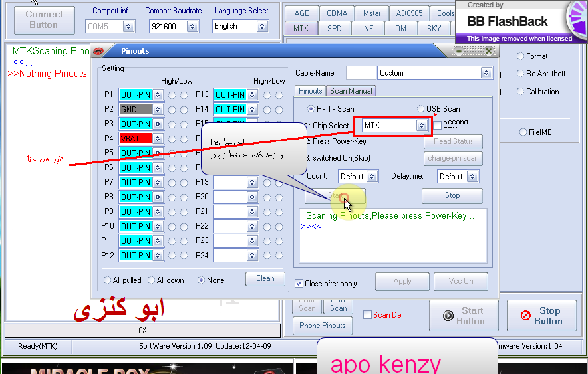
Task: Open the P4 VBAT pin dropdown
Action: tap(158, 139)
